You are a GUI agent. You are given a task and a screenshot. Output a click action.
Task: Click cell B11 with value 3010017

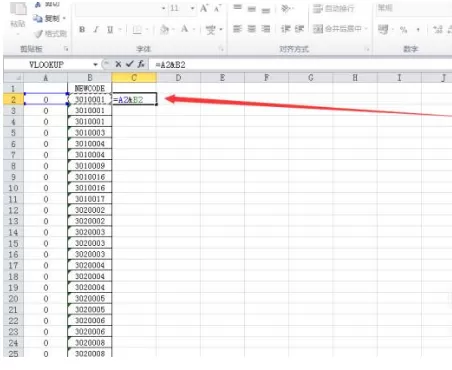90,199
